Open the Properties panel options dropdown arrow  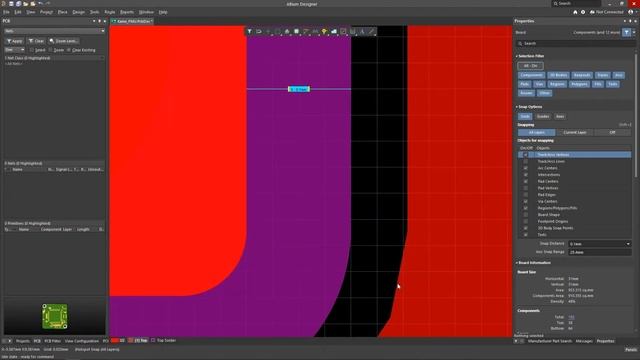tap(624, 21)
